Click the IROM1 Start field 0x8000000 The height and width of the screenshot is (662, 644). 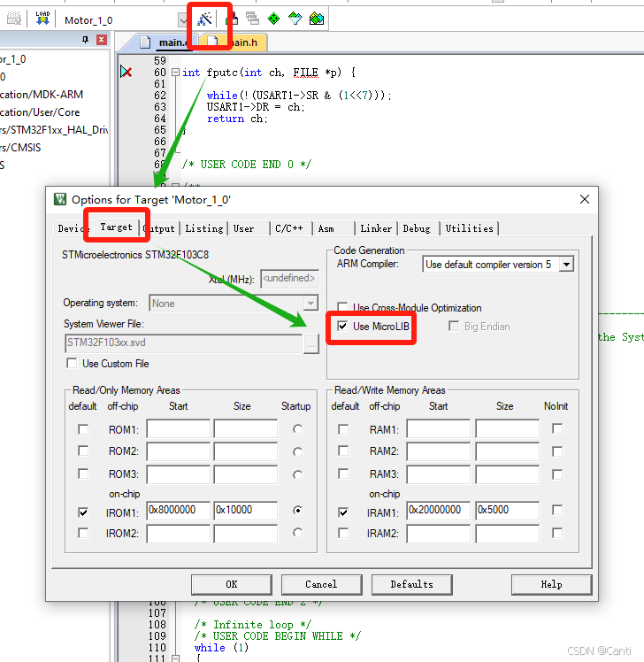pos(178,511)
